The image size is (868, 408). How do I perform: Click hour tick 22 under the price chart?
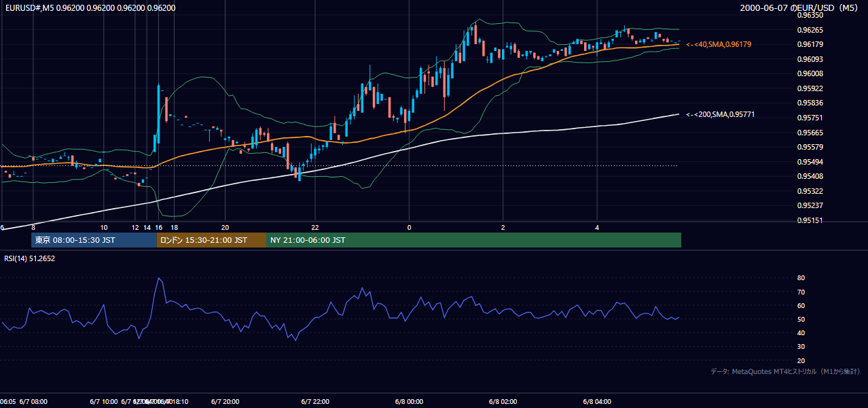click(315, 227)
